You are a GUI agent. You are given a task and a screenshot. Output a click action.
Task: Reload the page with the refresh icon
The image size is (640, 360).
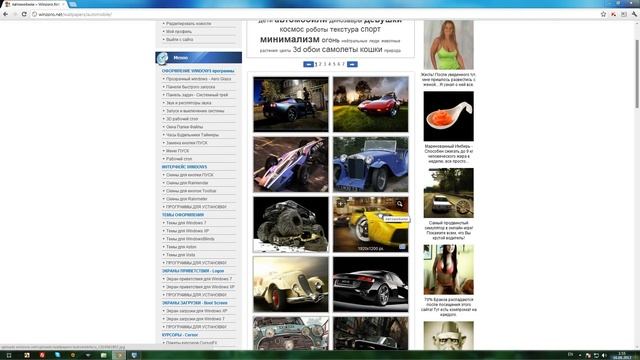[x=24, y=14]
